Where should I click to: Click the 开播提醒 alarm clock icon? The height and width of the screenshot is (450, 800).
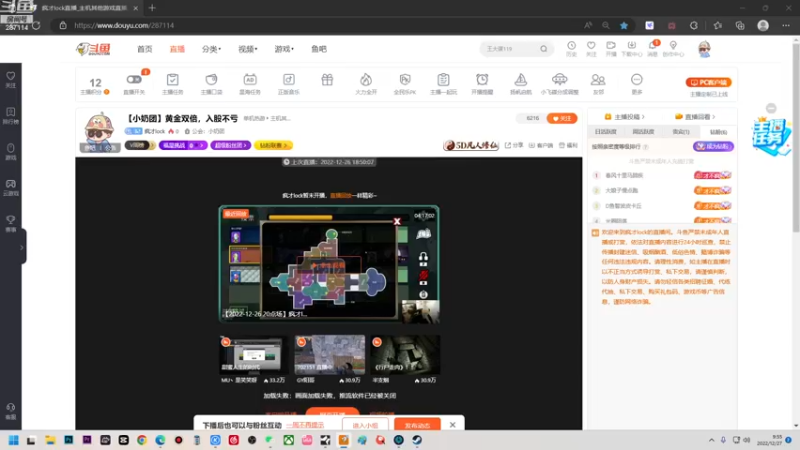[482, 80]
